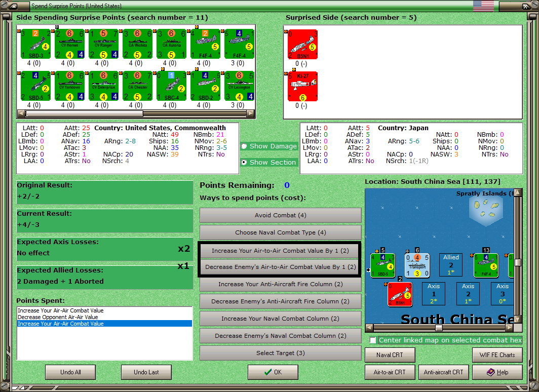Click right arrow of unit list scrollbar
The width and height of the screenshot is (539, 392).
point(251,113)
